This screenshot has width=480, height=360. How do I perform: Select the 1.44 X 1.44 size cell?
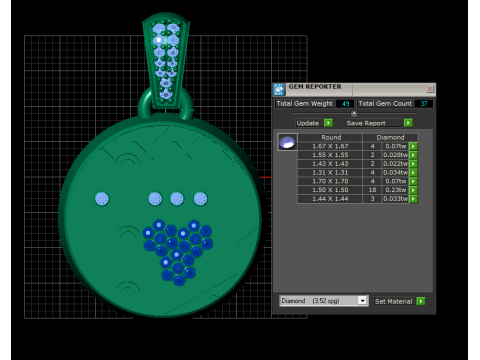tap(330, 199)
